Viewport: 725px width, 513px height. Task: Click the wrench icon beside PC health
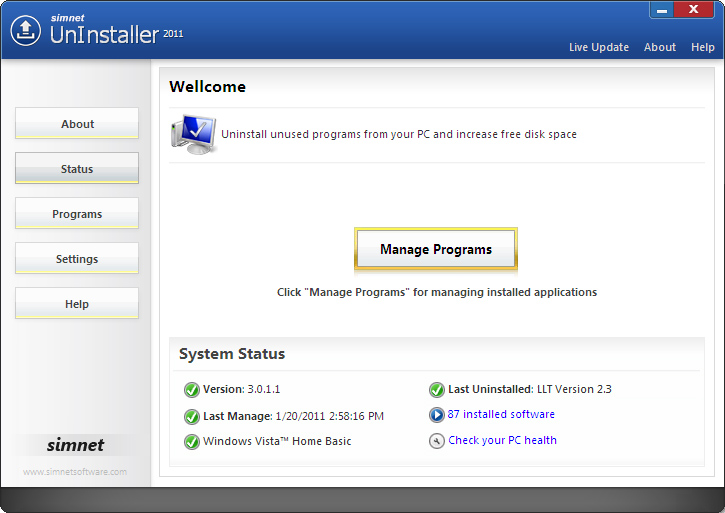pos(437,441)
